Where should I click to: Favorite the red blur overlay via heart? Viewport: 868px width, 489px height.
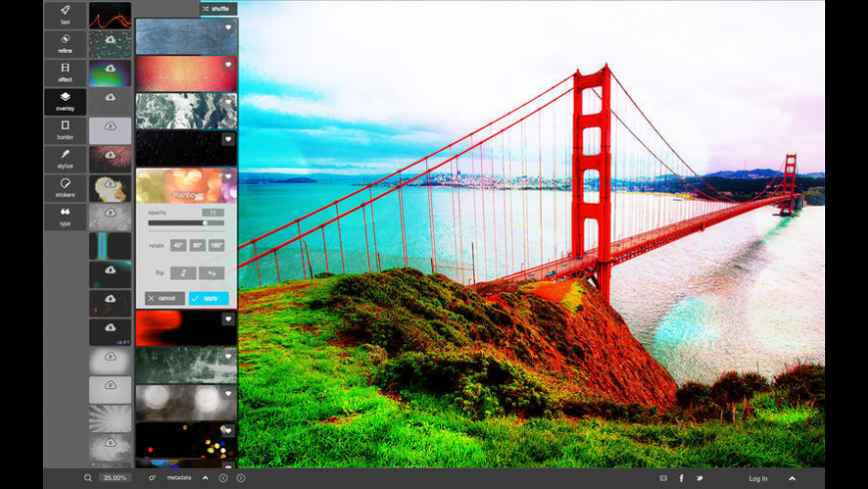(x=228, y=319)
